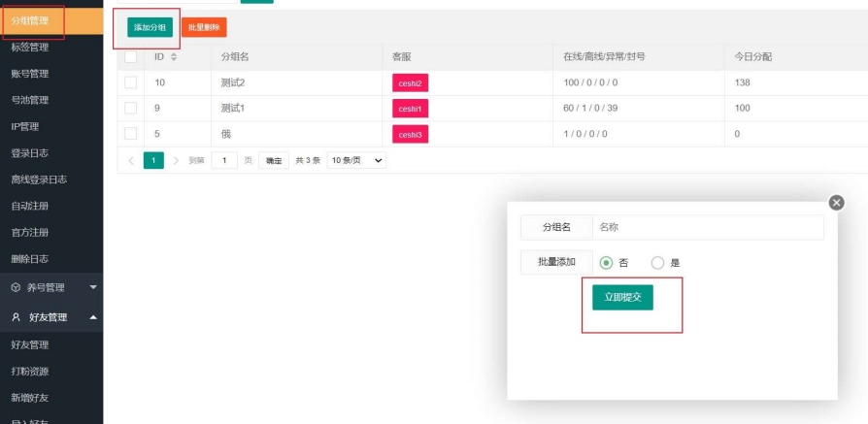Select the 是 radio option
Image resolution: width=868 pixels, height=424 pixels.
click(x=657, y=263)
